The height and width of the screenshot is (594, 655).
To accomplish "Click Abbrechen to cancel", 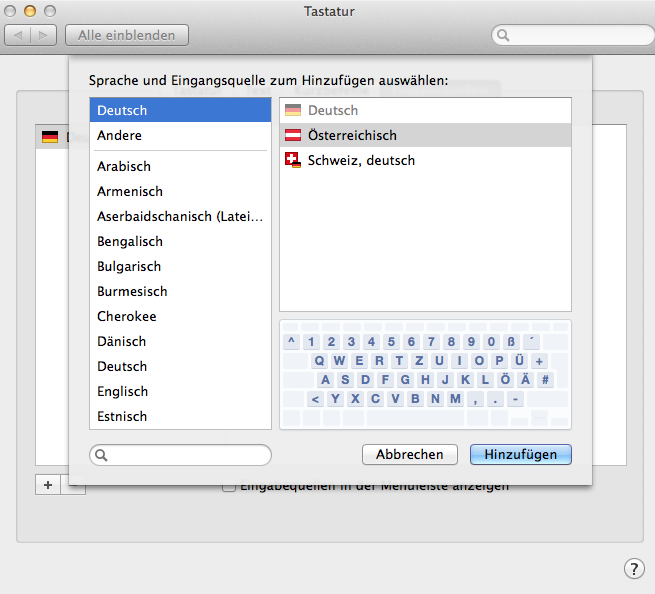I will tap(410, 454).
